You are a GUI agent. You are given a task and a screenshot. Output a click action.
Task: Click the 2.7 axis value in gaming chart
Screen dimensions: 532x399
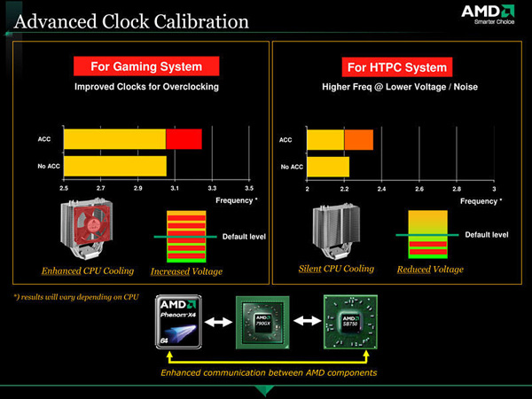click(100, 188)
